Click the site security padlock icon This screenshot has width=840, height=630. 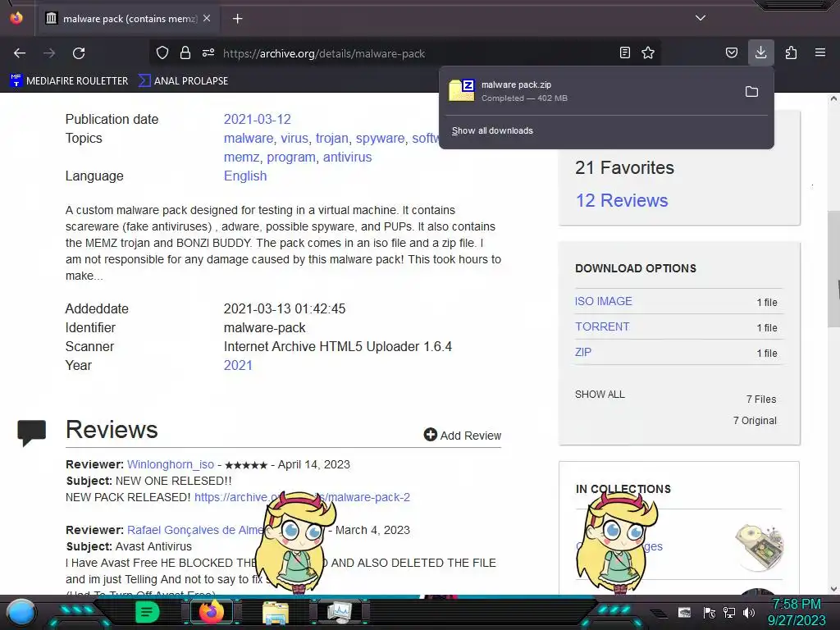pyautogui.click(x=185, y=52)
